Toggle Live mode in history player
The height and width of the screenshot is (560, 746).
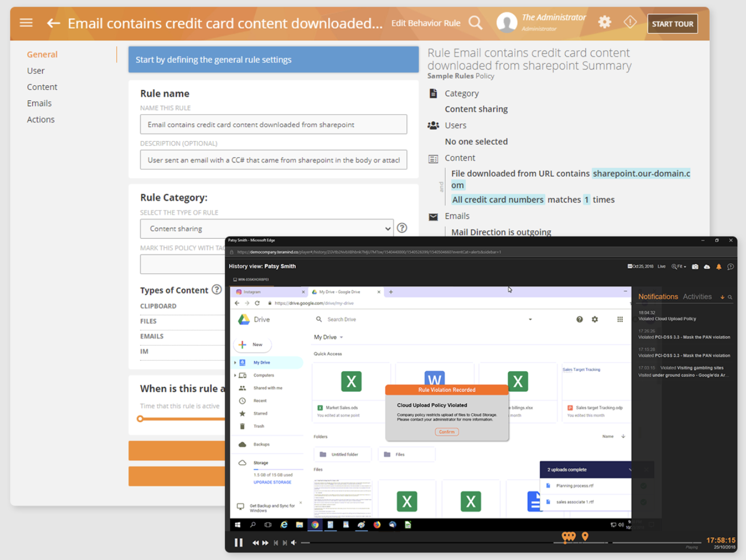point(661,266)
